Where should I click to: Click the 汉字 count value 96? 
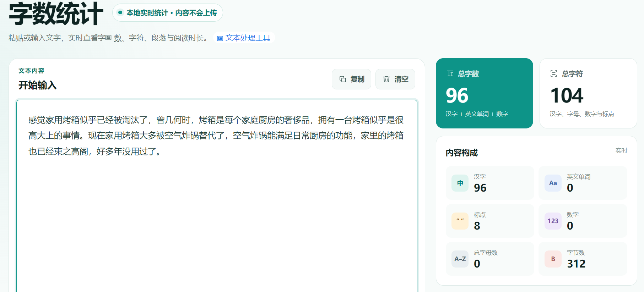point(480,188)
